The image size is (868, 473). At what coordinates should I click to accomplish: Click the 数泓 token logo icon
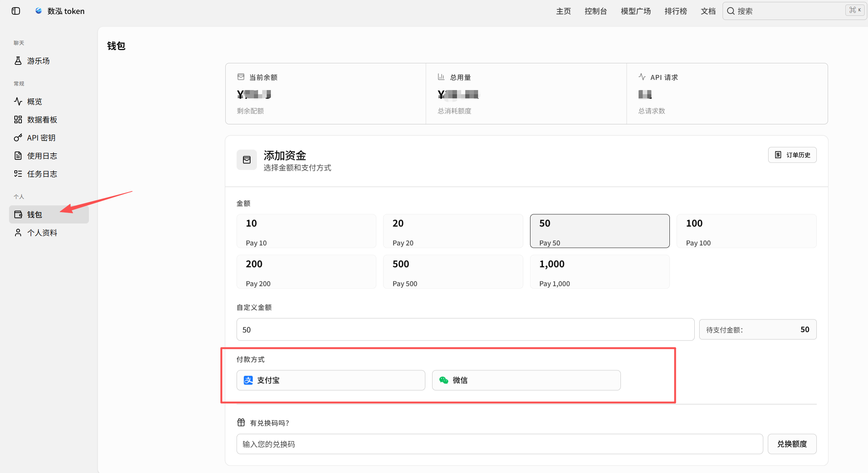coord(38,11)
